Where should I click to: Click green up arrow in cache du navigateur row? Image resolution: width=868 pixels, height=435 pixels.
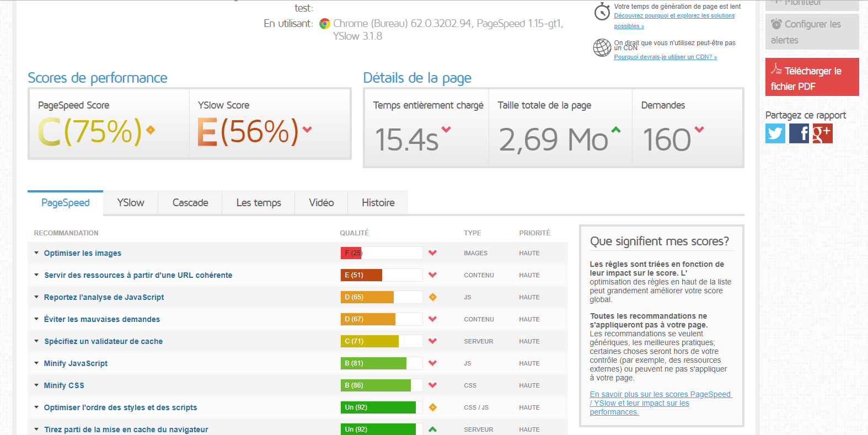pos(432,429)
